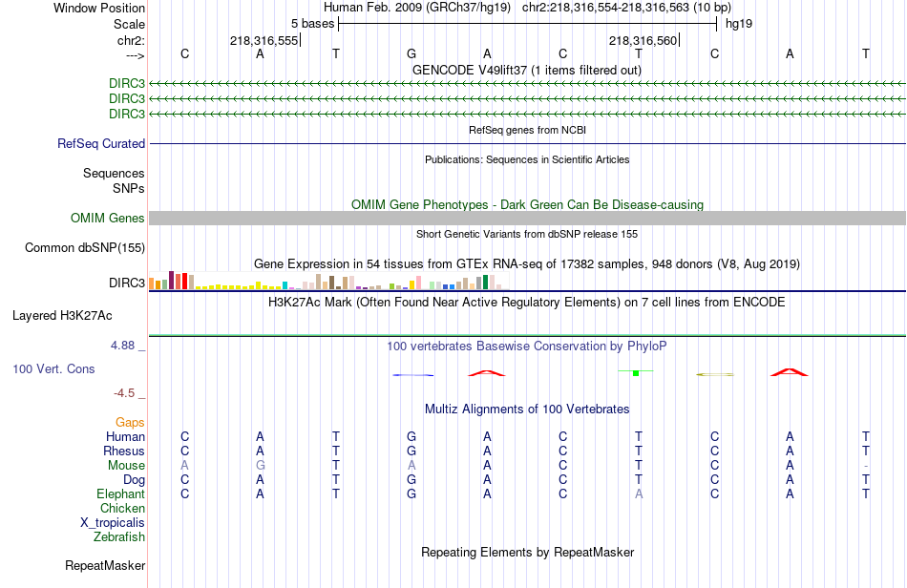
Task: Click the H3K27Ac Mark track title
Action: click(526, 303)
